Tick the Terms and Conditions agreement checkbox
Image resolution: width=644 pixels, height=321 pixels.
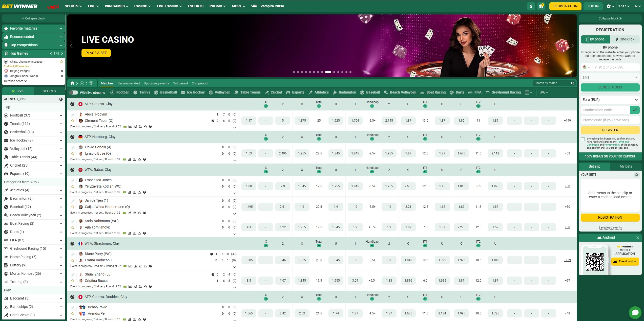(583, 139)
